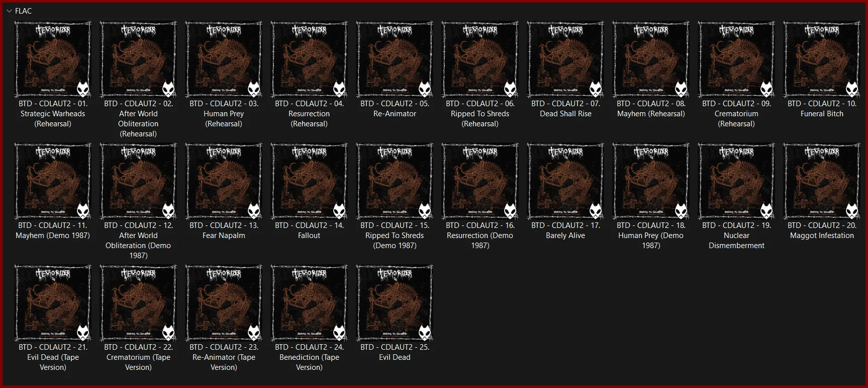The width and height of the screenshot is (868, 388).
Task: Select track 24 Benediction (Tape Version) thumbnail
Action: [309, 303]
